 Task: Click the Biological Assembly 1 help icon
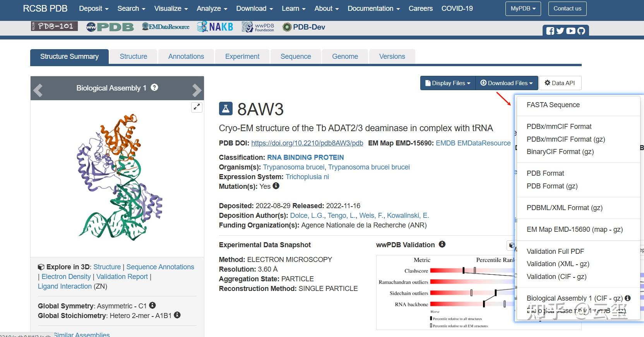(154, 87)
